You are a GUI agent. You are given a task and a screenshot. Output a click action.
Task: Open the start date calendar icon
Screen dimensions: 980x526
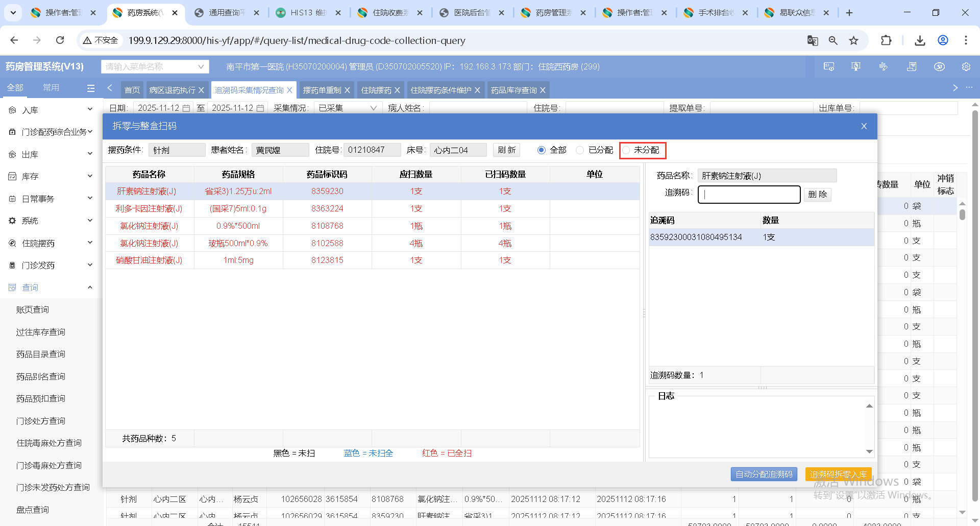[x=186, y=108]
